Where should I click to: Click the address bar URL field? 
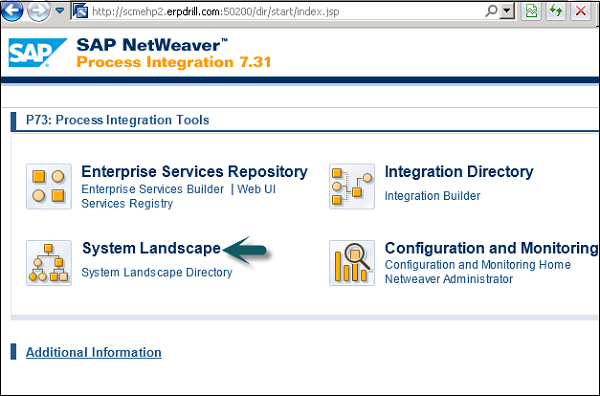(x=285, y=12)
